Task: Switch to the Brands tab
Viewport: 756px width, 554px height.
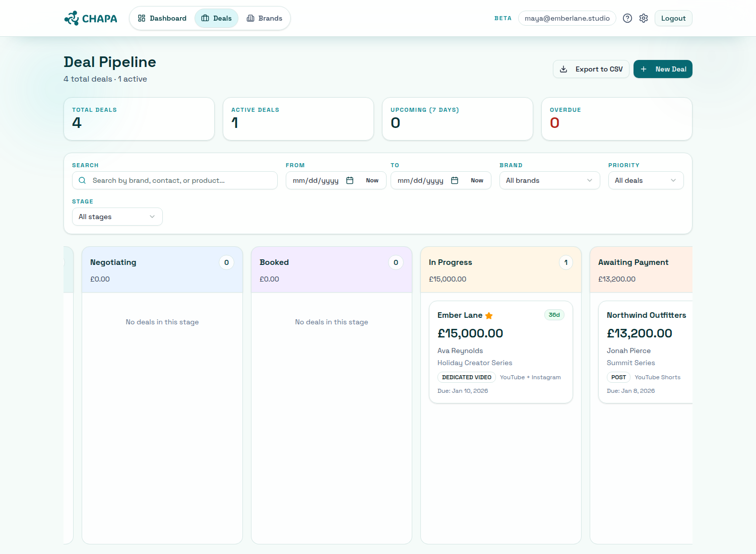Action: tap(270, 18)
